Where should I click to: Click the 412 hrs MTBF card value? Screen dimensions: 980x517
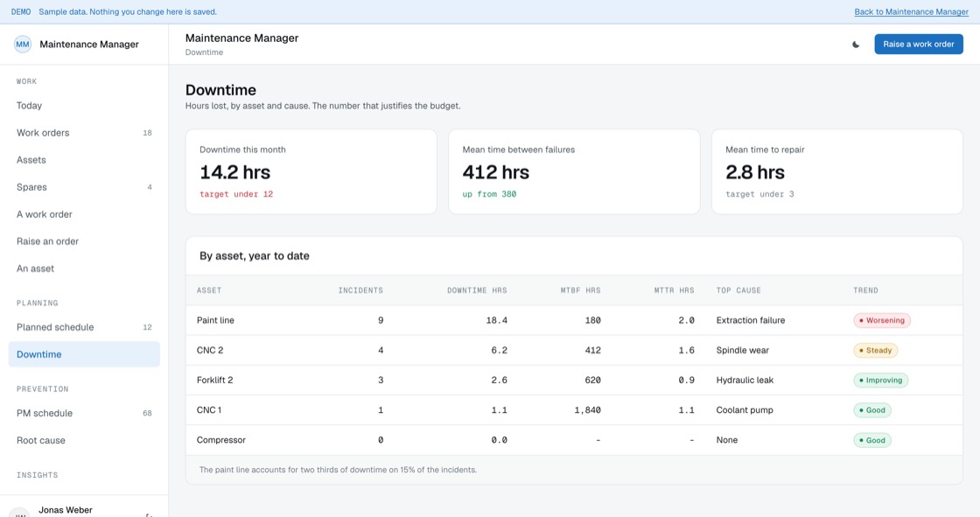495,172
